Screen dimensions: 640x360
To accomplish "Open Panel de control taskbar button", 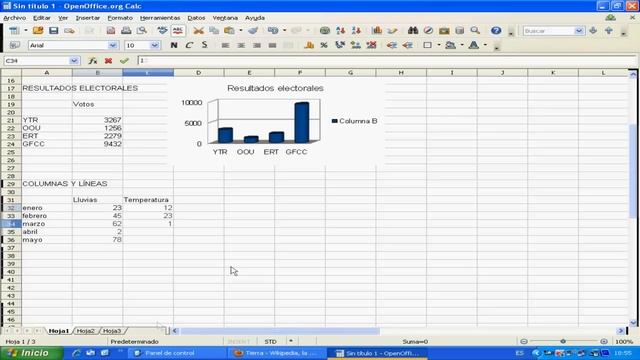I will (176, 353).
